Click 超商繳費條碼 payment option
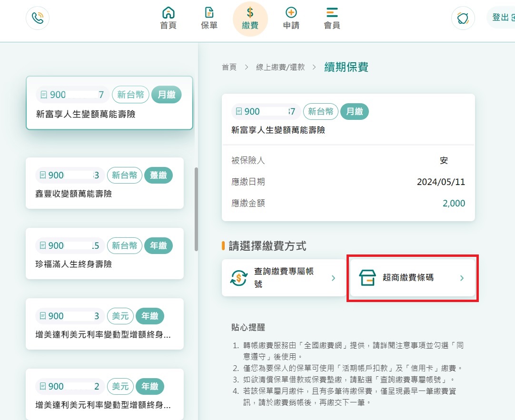 point(413,278)
